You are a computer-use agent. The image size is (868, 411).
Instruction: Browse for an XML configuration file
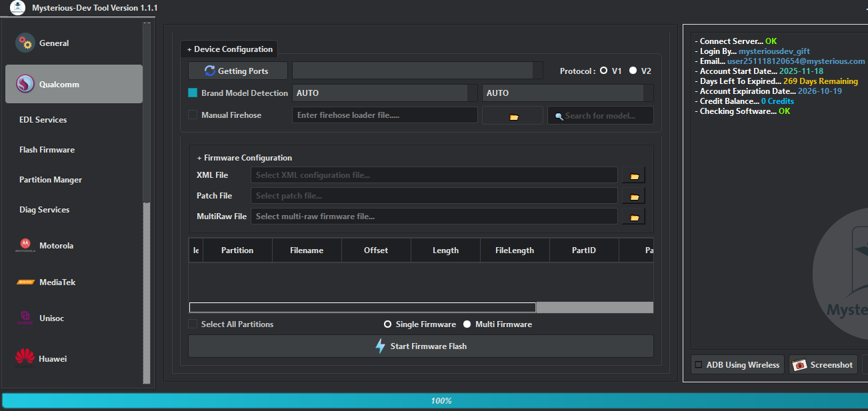pos(632,175)
